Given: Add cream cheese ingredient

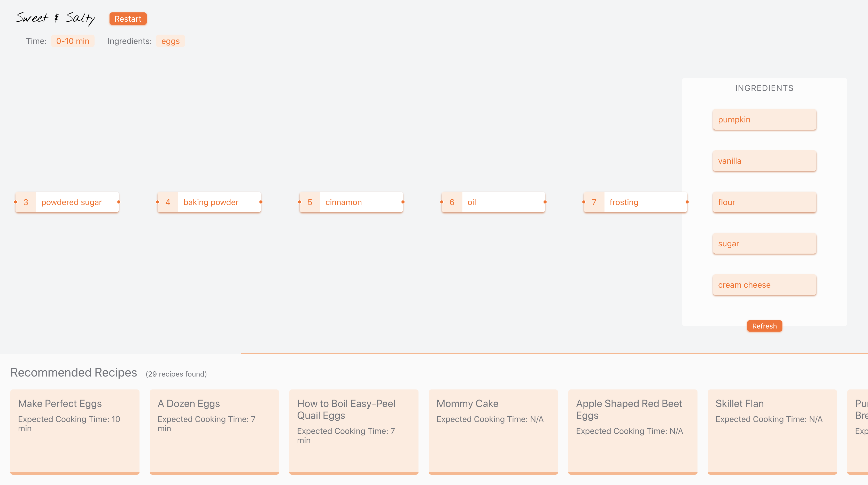Looking at the screenshot, I should point(764,285).
